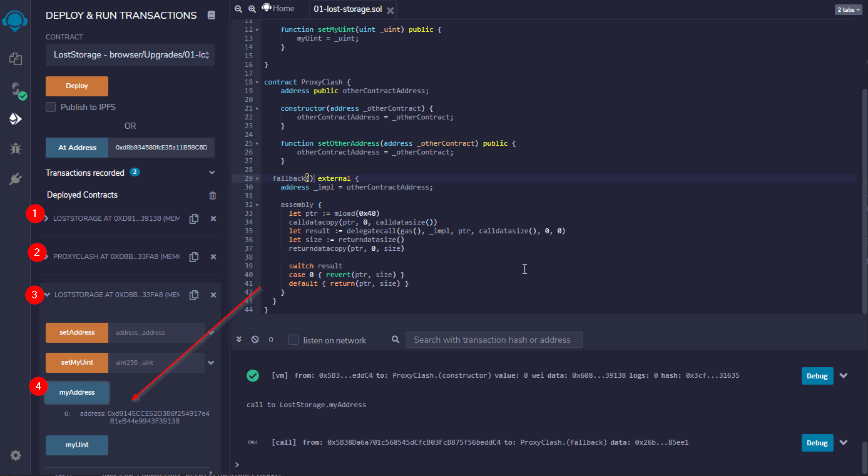The height and width of the screenshot is (476, 868).
Task: Expand setMyUint parameters chevron
Action: (x=211, y=363)
